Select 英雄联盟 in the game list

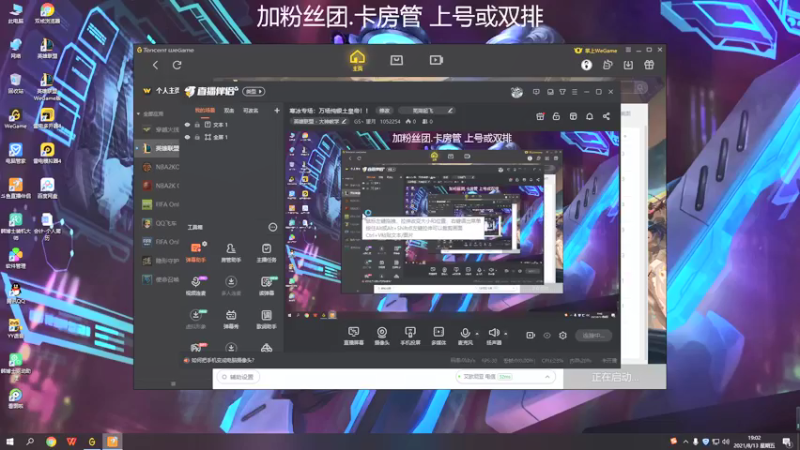pos(160,148)
